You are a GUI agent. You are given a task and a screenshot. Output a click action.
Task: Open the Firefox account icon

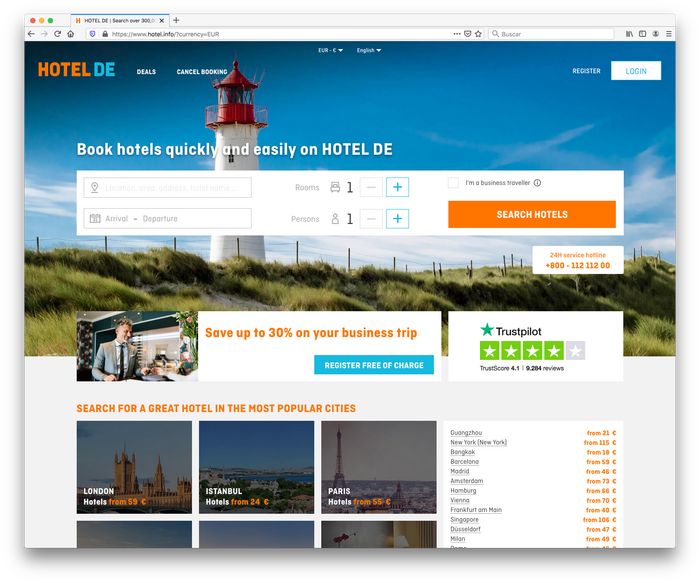pyautogui.click(x=655, y=34)
